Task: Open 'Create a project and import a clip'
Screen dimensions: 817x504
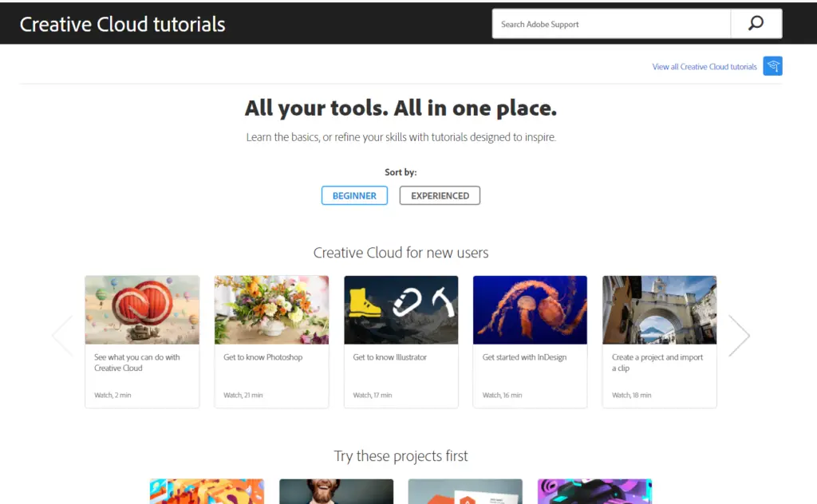Action: pyautogui.click(x=657, y=362)
